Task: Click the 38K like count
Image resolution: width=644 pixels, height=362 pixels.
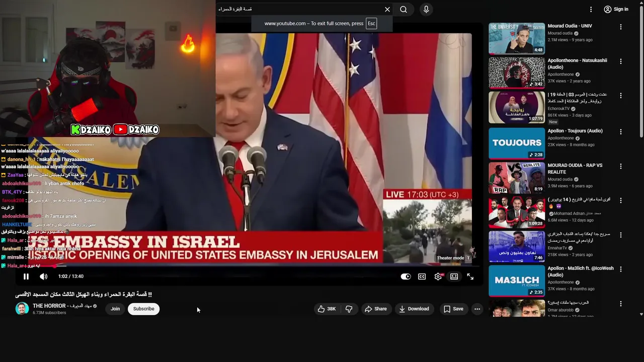Action: click(x=332, y=309)
